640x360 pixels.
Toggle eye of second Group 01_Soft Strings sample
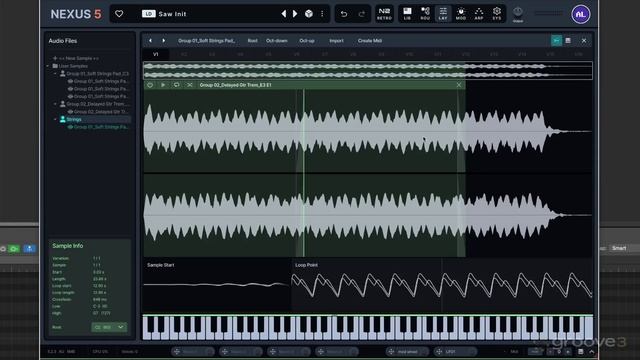pos(70,89)
